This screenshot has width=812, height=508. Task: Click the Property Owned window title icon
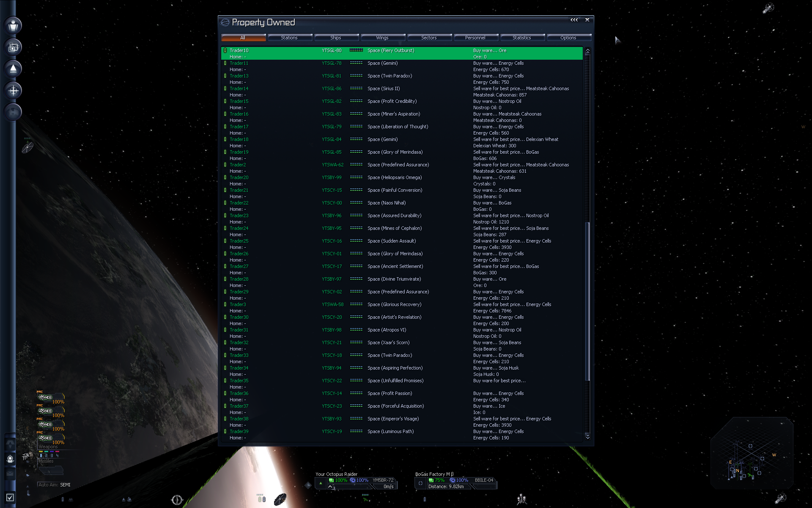click(225, 22)
